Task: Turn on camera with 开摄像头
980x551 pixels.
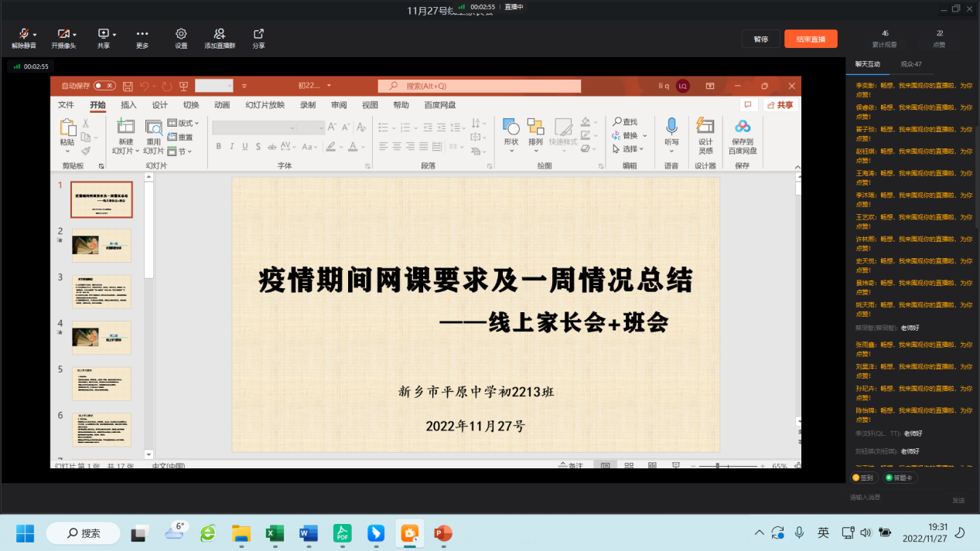Action: click(63, 34)
